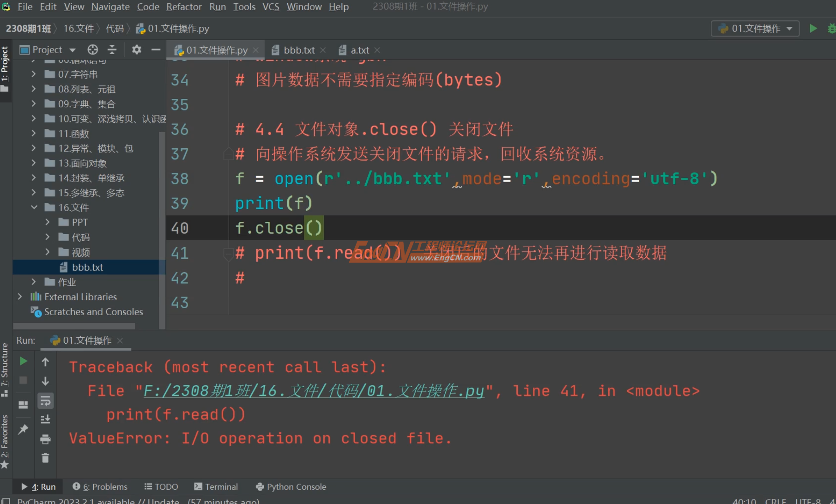Expand the 12.异常、模块、包 folder
The height and width of the screenshot is (504, 836).
pos(33,148)
